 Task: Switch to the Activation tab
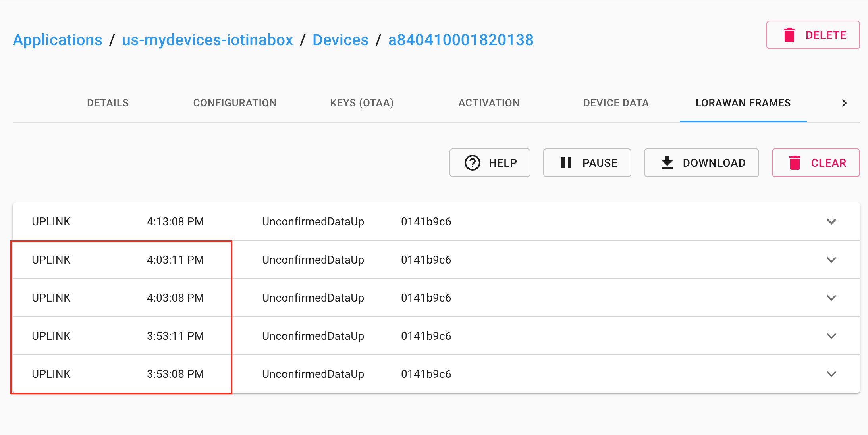point(489,103)
